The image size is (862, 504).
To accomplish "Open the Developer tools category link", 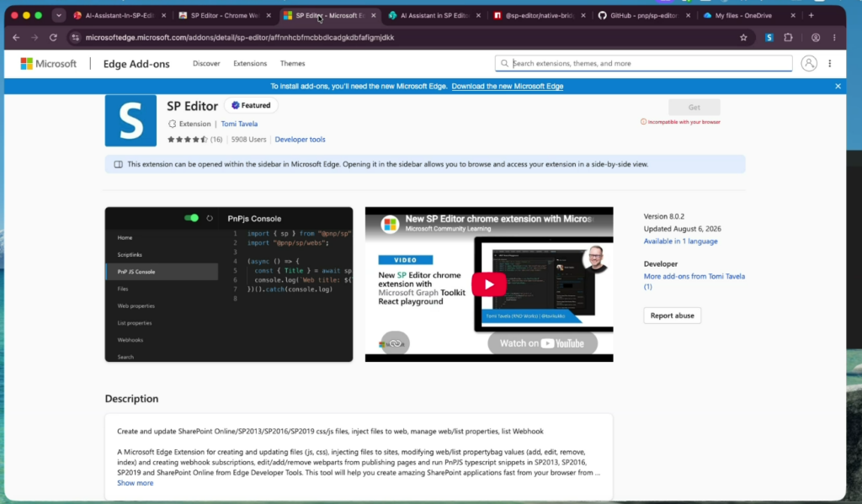I will pos(301,140).
